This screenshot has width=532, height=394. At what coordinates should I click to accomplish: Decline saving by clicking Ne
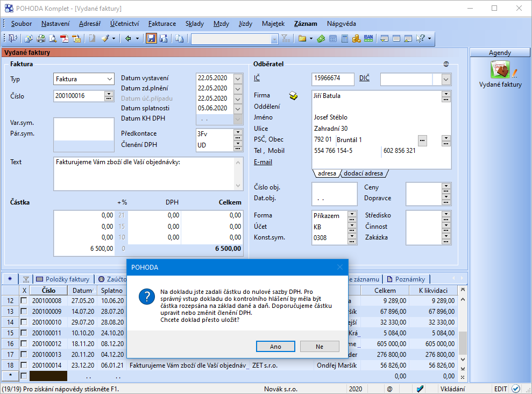pos(320,347)
